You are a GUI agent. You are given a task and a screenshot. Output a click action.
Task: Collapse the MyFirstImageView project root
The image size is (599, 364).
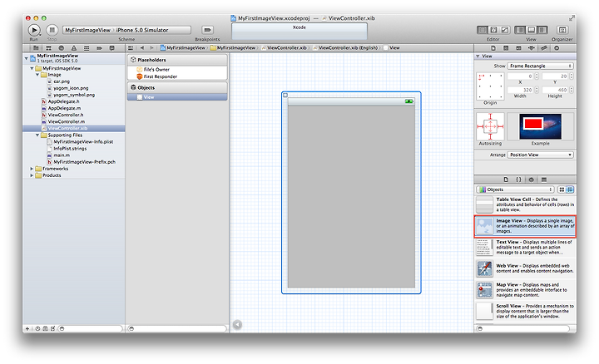click(x=26, y=58)
